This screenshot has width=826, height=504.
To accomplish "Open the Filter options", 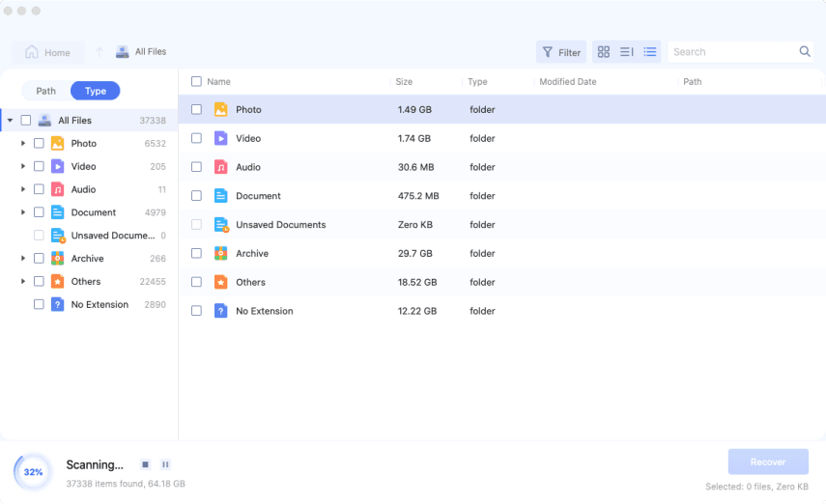I will (561, 52).
